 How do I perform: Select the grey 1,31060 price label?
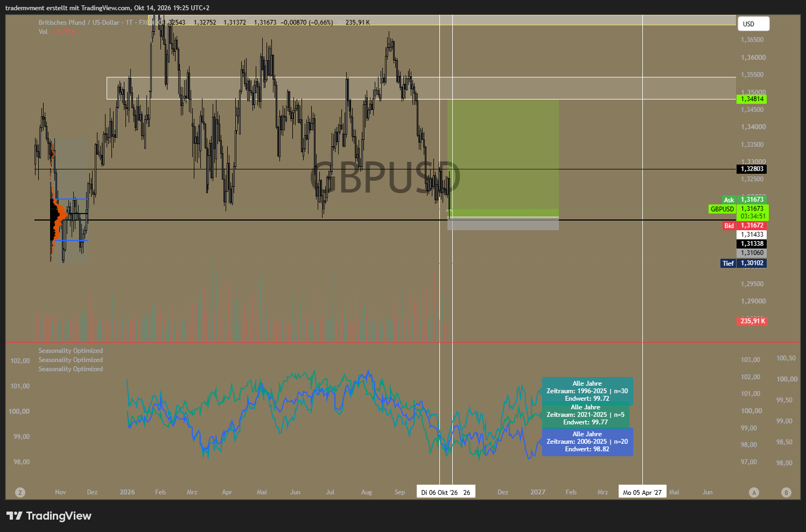(752, 253)
